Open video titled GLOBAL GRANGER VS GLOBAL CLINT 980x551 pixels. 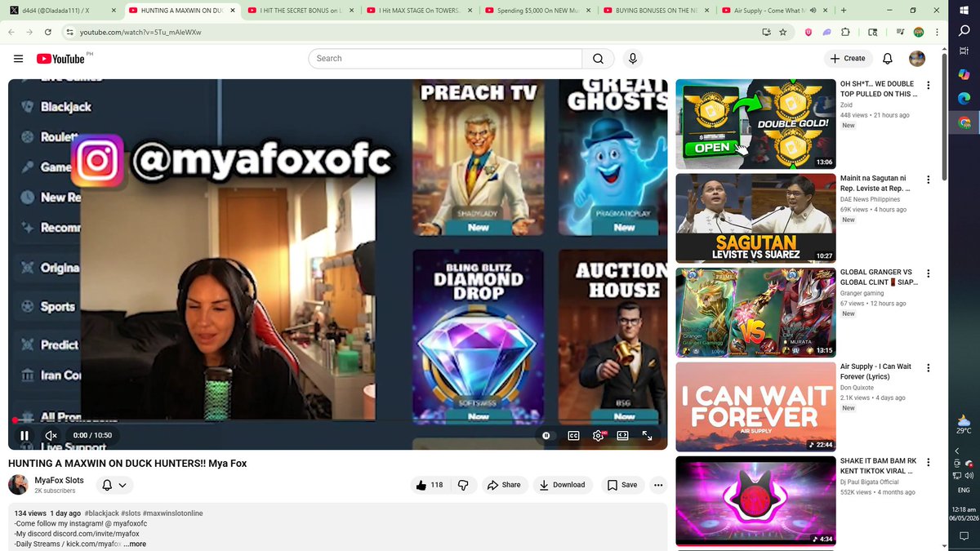tap(878, 278)
